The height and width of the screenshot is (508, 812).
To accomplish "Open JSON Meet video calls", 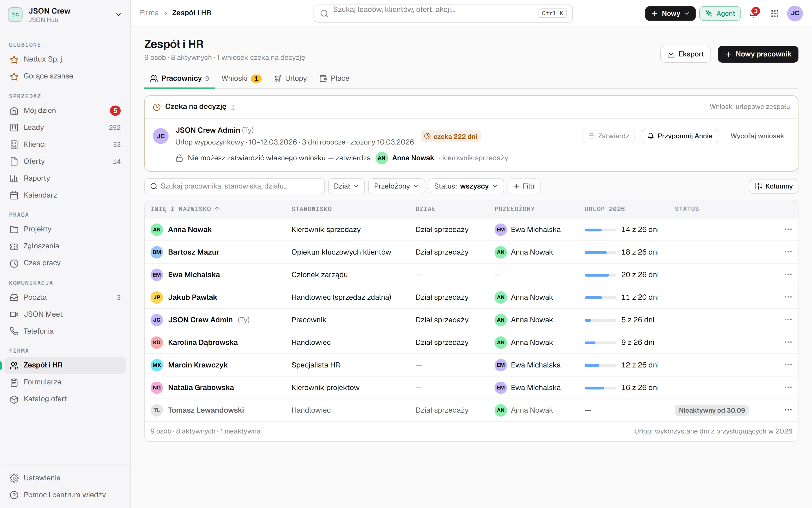I will (65, 314).
